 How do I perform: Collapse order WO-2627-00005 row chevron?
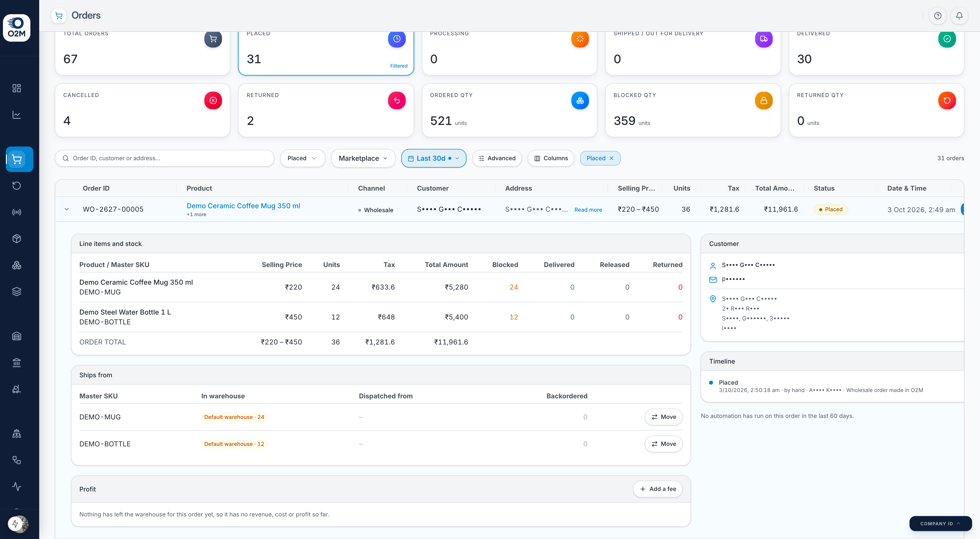tap(67, 209)
